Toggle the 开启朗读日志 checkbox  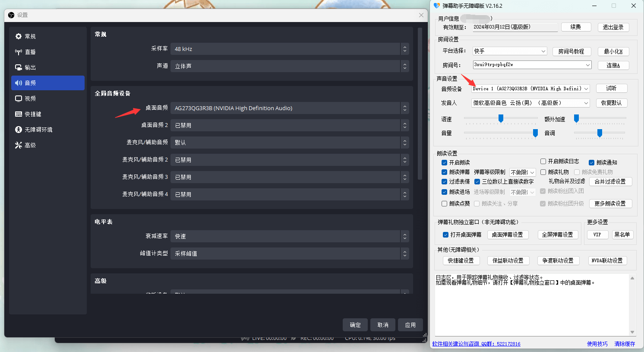tap(543, 161)
